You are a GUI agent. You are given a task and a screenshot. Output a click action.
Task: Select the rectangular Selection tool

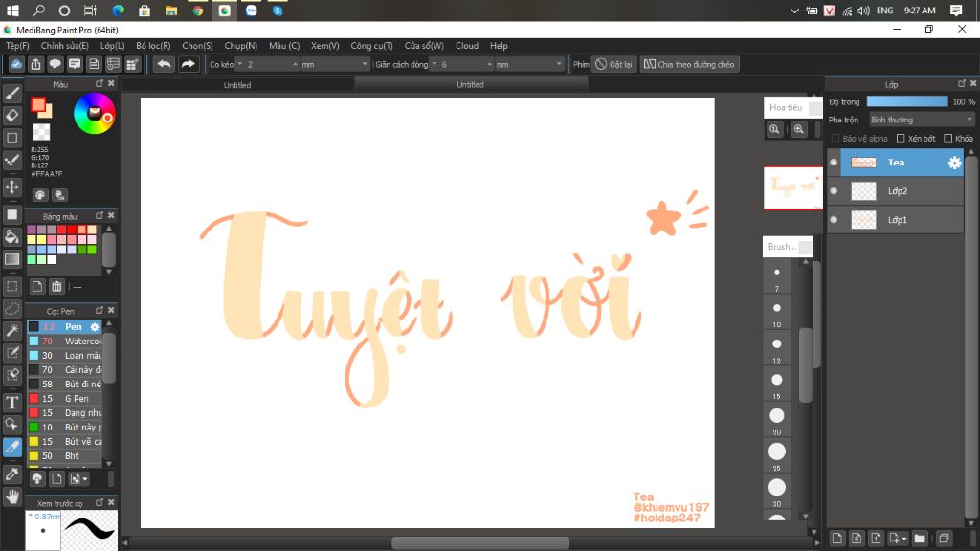[11, 287]
